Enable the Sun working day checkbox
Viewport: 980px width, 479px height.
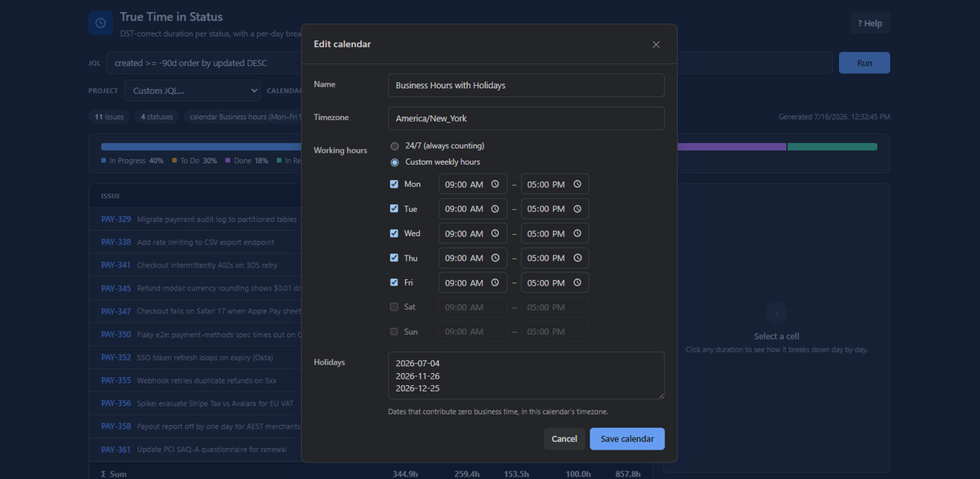tap(394, 331)
